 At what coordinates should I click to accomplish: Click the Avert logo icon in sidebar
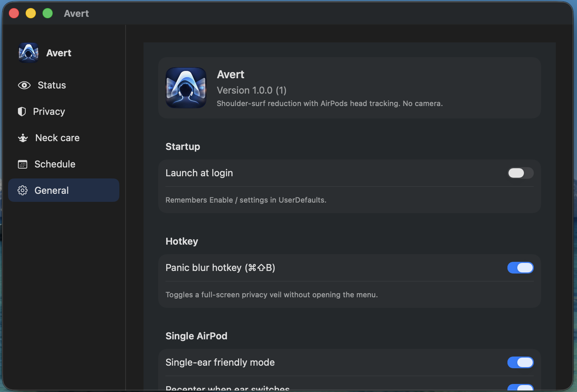coord(29,53)
